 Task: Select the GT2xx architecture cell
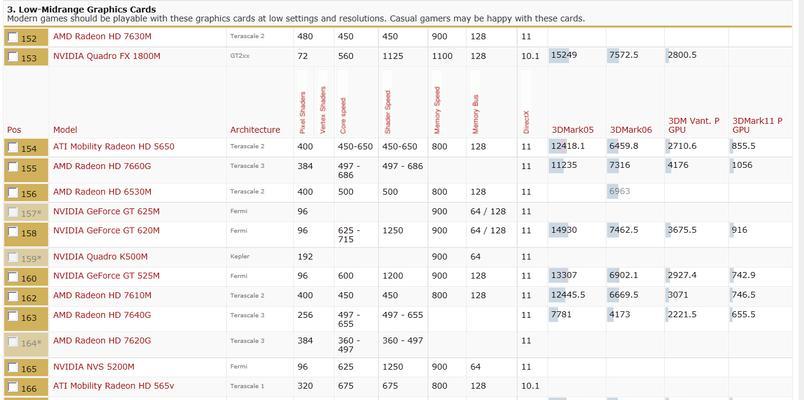point(240,56)
